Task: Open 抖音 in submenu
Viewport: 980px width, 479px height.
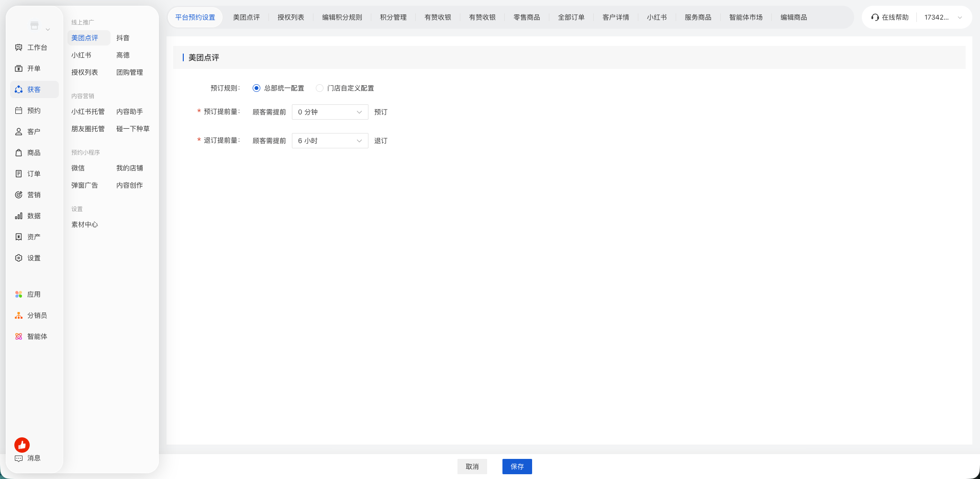Action: click(x=123, y=38)
